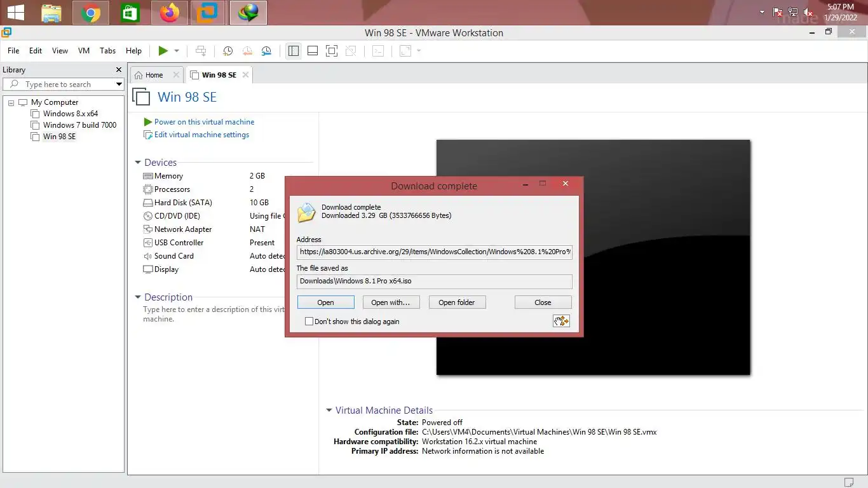Switch to the Home tab
This screenshot has height=488, width=868.
coord(153,75)
